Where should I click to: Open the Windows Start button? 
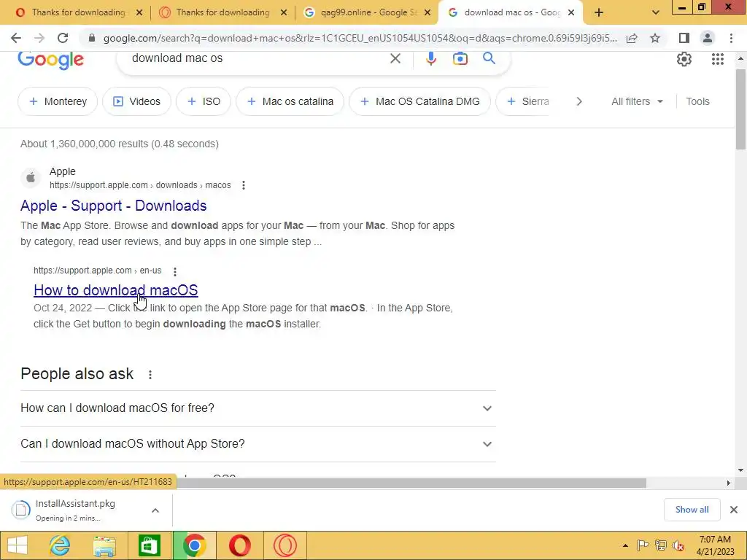pyautogui.click(x=18, y=545)
